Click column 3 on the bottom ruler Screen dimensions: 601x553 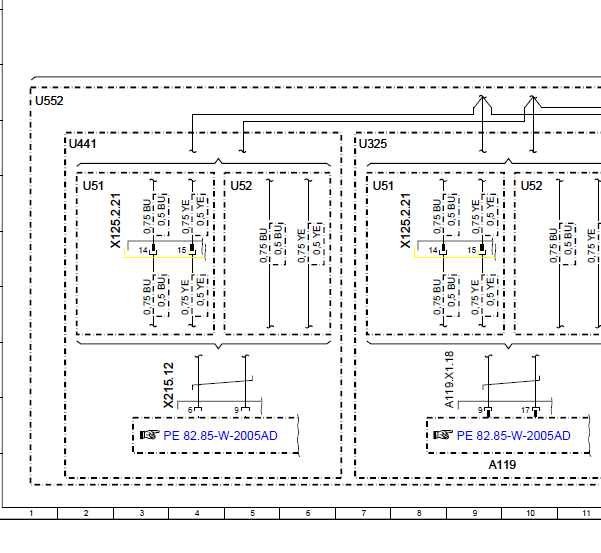142,513
